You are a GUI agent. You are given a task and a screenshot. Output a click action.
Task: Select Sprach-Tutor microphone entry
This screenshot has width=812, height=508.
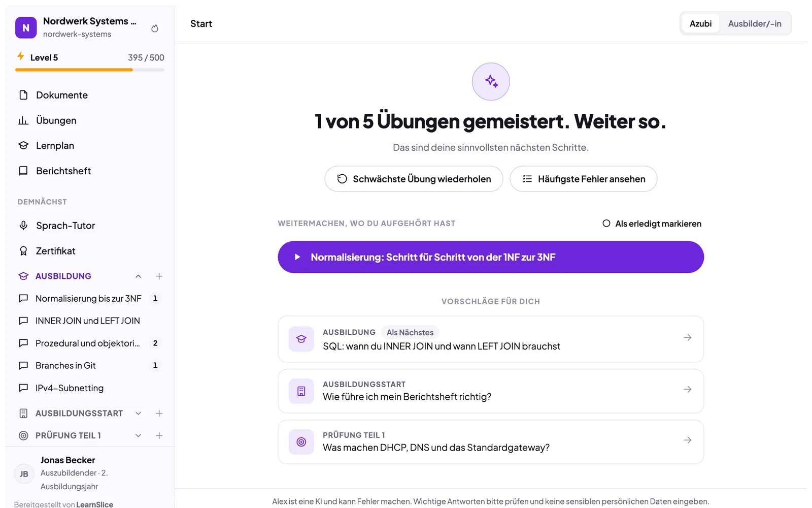tap(90, 226)
